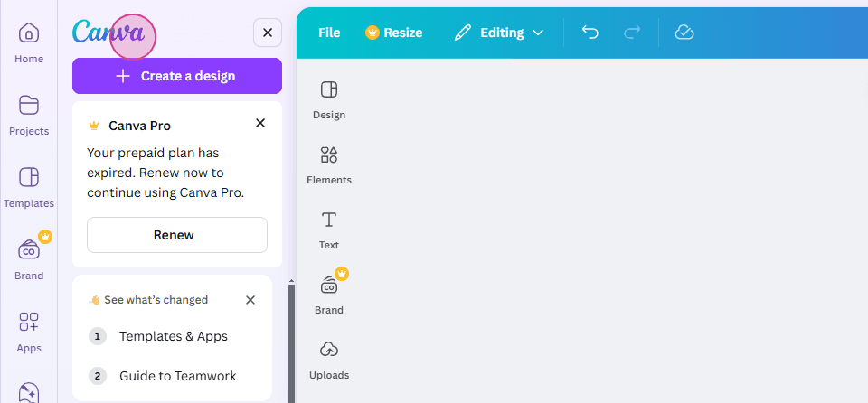Click the See what's changed heading

(x=156, y=300)
